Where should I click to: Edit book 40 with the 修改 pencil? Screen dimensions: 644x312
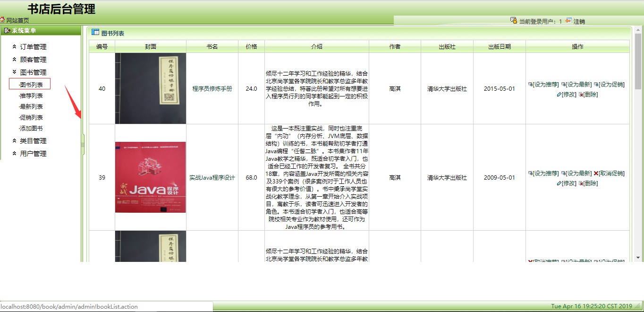pyautogui.click(x=567, y=95)
